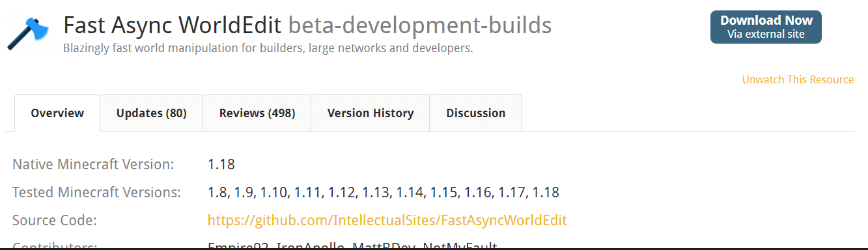Click the Fast Async WorldEdit title

tap(173, 25)
